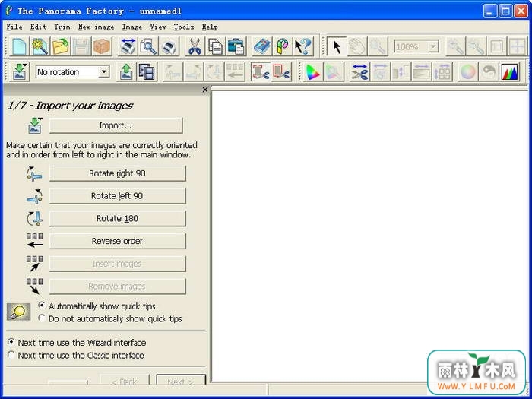Image resolution: width=532 pixels, height=399 pixels.
Task: Open print preview magnifier icon
Action: point(148,46)
